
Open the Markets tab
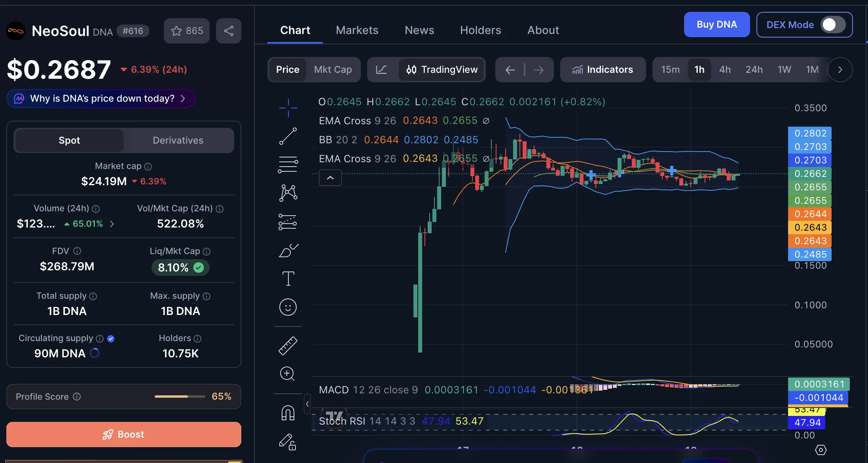point(357,30)
